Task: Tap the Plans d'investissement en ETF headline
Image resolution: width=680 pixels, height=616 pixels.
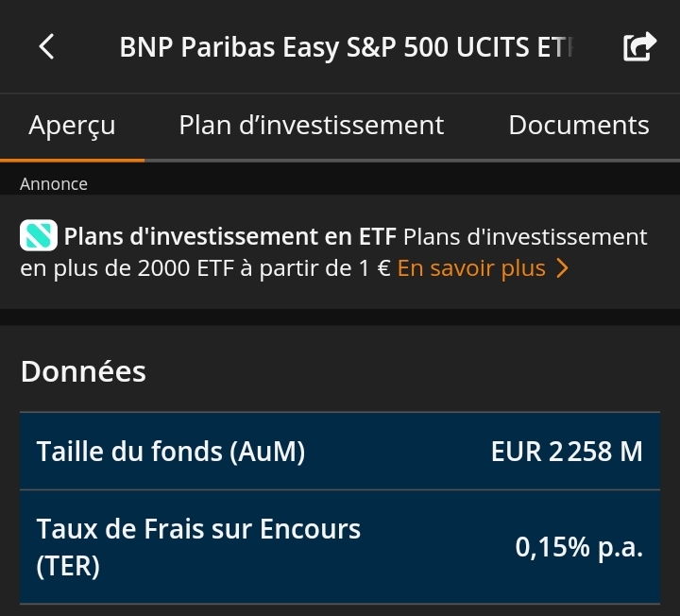Action: 229,236
